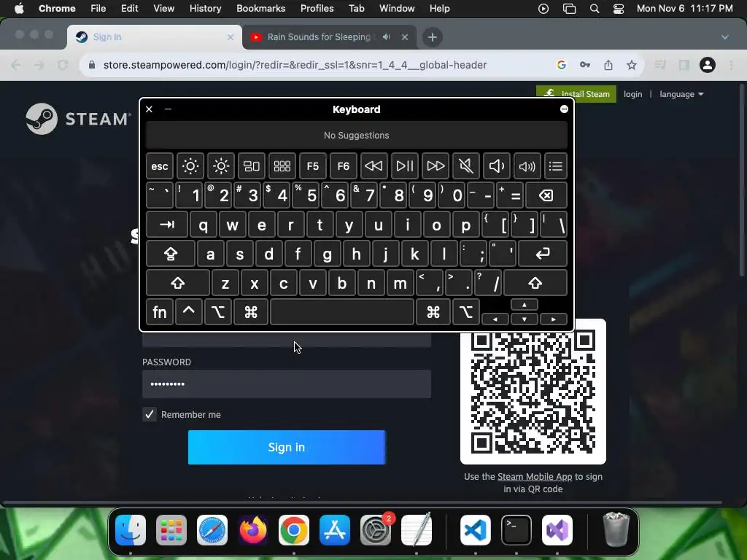Open the Steam Mobile App link

(535, 477)
